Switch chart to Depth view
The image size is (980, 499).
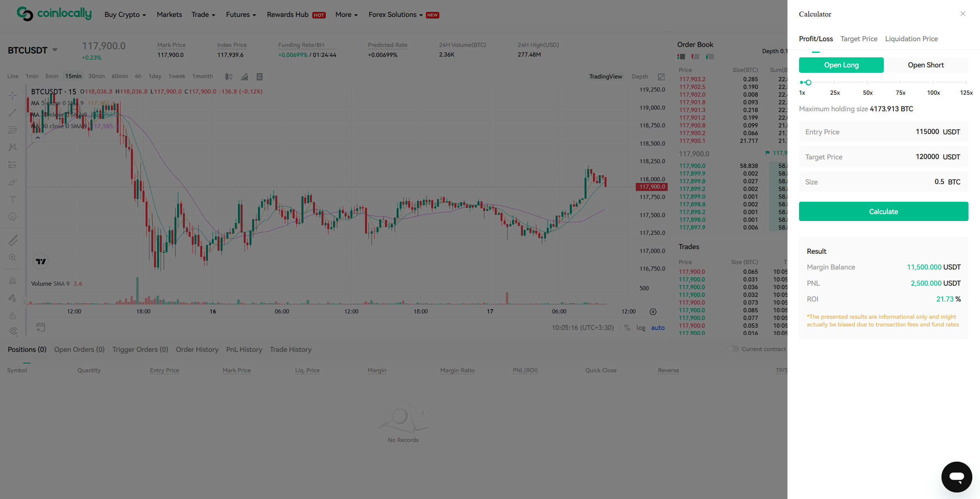click(x=640, y=77)
